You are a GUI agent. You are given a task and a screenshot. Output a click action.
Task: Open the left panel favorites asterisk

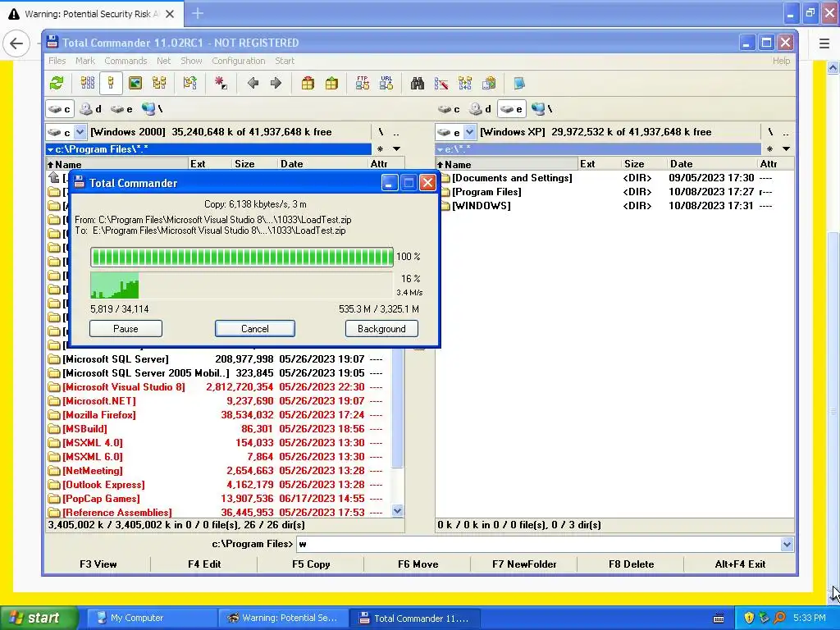point(381,149)
